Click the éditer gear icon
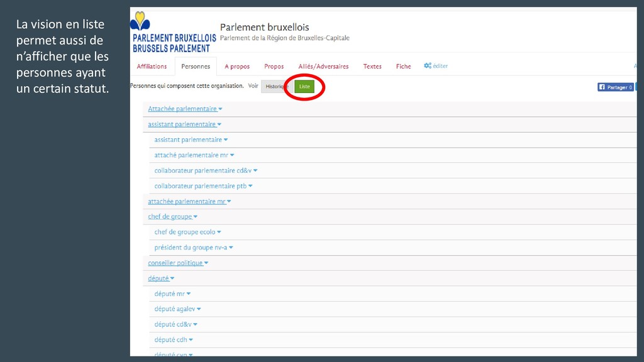 pyautogui.click(x=428, y=65)
